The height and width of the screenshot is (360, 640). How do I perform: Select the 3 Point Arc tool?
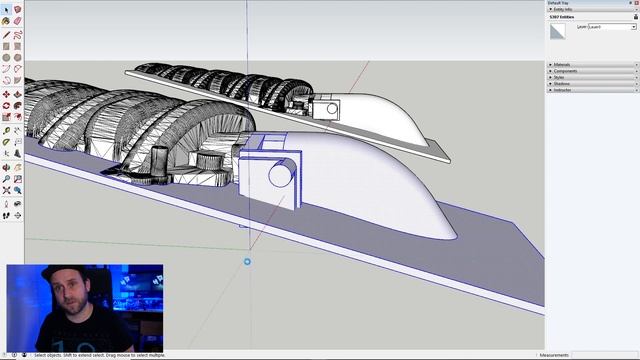(x=6, y=80)
